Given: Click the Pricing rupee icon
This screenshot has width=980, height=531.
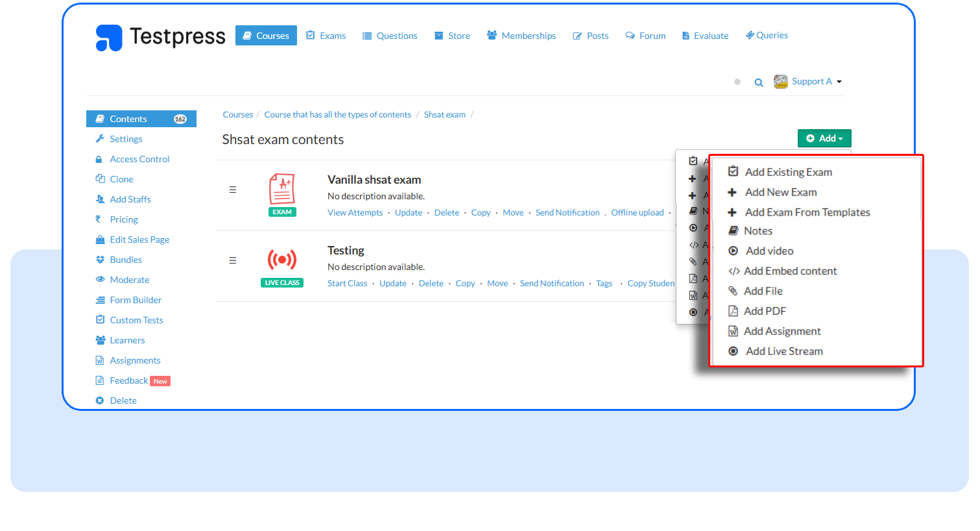Looking at the screenshot, I should (99, 219).
